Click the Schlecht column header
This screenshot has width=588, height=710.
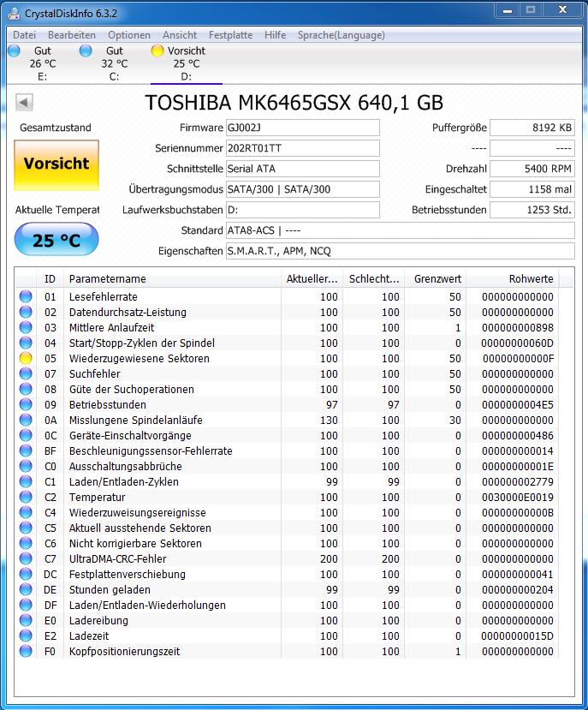click(374, 279)
